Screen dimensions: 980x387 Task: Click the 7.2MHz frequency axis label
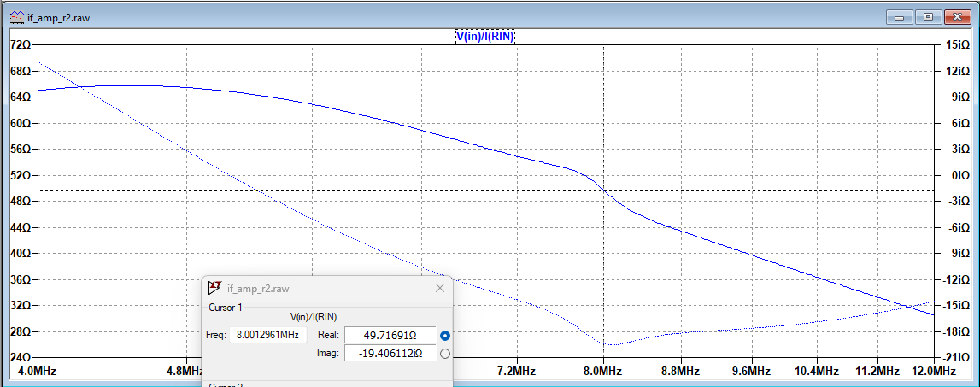tap(518, 372)
